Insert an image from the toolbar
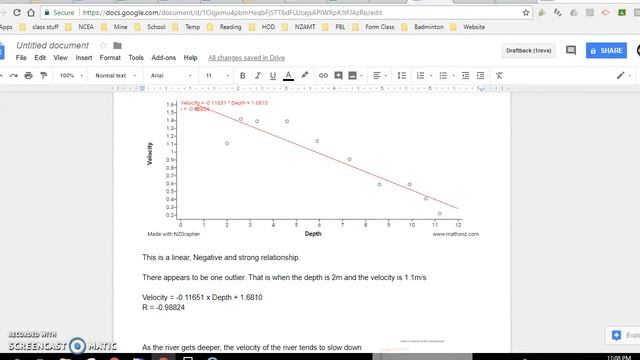 pos(352,76)
